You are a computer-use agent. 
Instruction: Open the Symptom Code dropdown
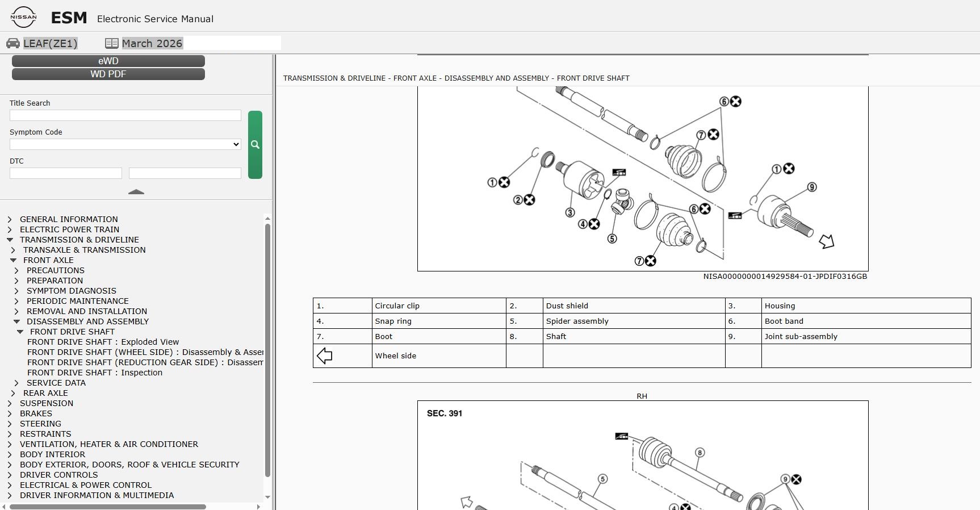(x=125, y=144)
